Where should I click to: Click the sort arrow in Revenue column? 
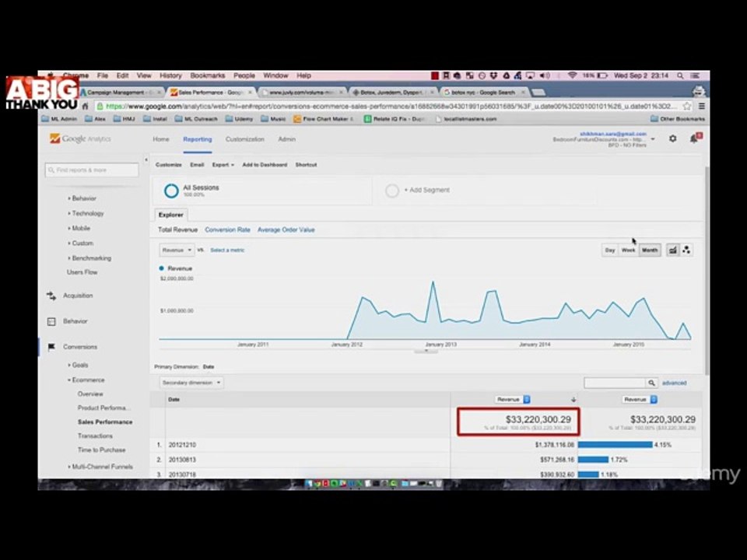573,400
